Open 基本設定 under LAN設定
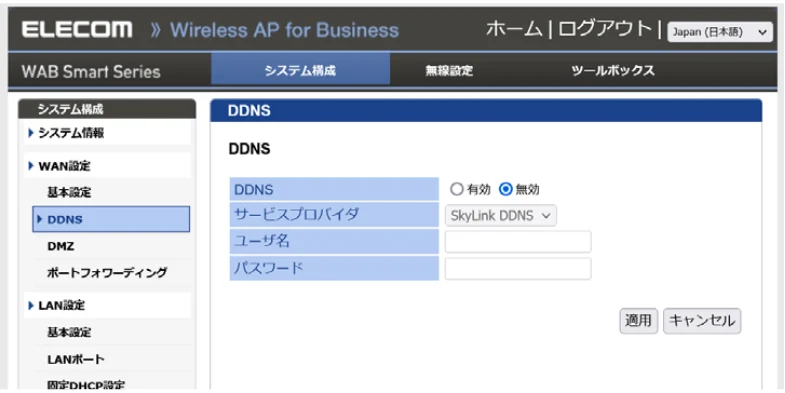Image resolution: width=785 pixels, height=393 pixels. point(69,332)
